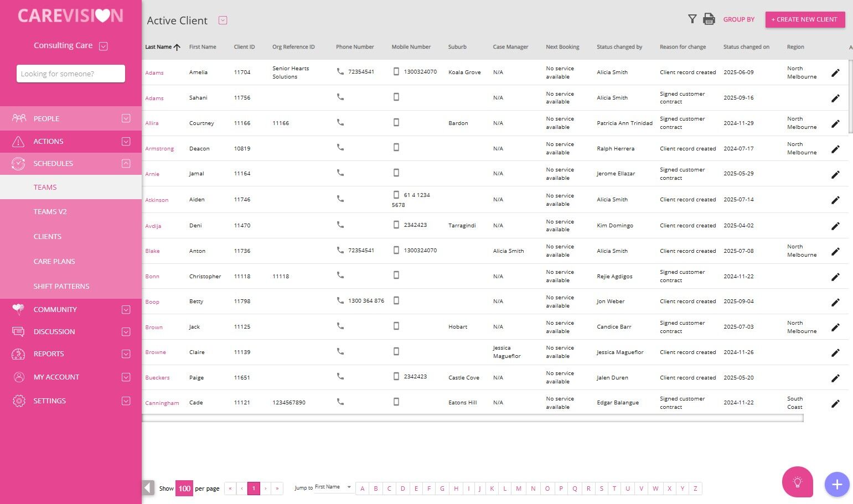Expand the People menu section

click(x=126, y=118)
